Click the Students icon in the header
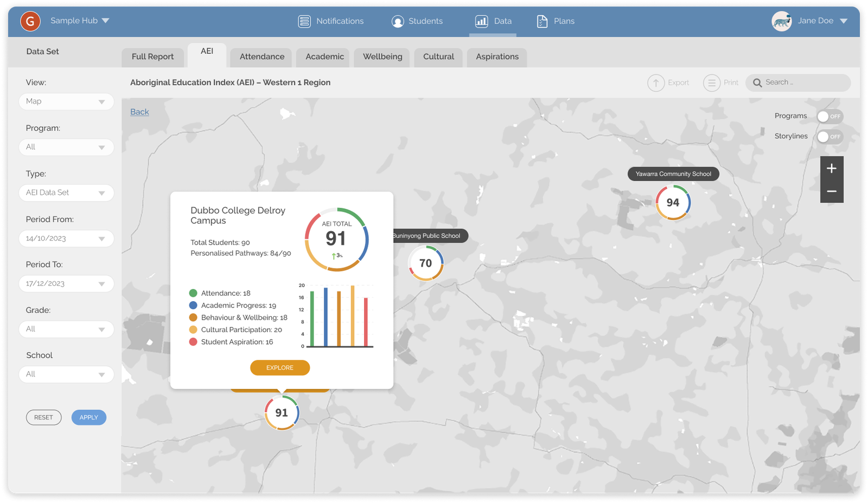 point(398,21)
